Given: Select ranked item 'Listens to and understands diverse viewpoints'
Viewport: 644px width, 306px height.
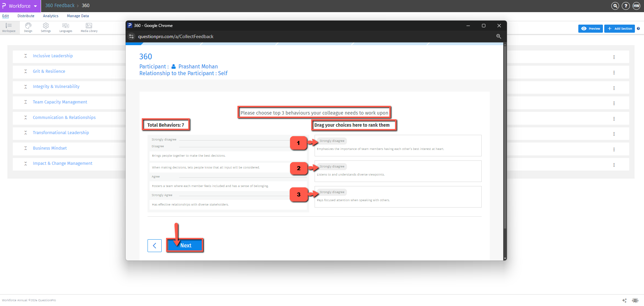Looking at the screenshot, I should 398,171.
